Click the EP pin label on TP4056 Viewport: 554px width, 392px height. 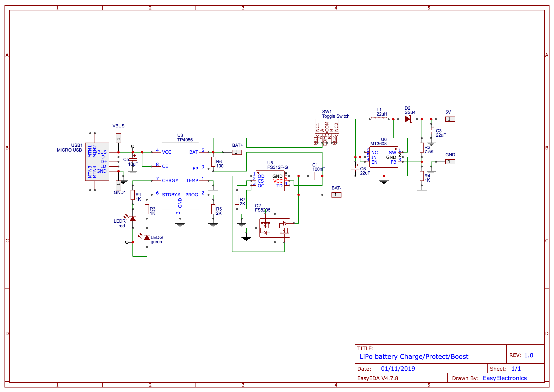[195, 169]
